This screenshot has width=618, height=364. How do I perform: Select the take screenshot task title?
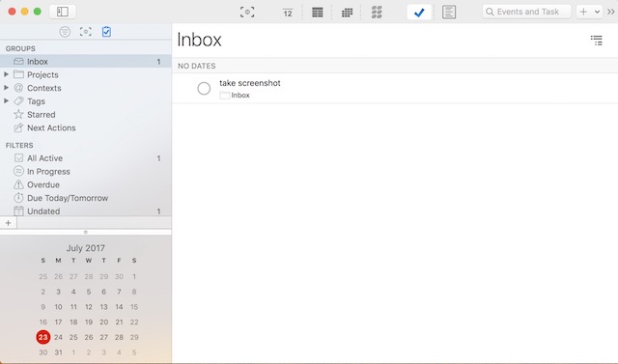tap(250, 83)
